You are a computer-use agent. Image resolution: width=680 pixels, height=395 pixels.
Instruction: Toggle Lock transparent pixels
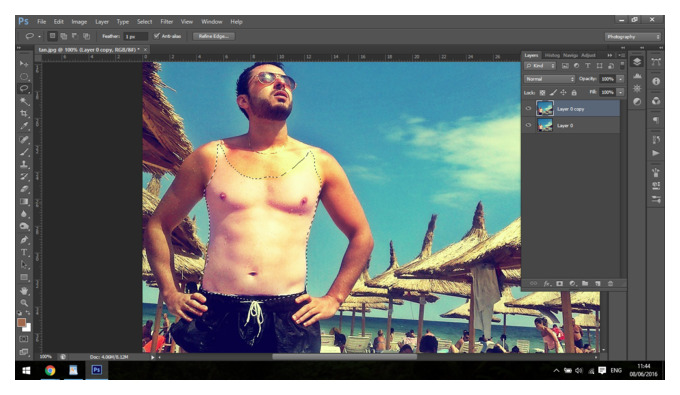(x=542, y=92)
